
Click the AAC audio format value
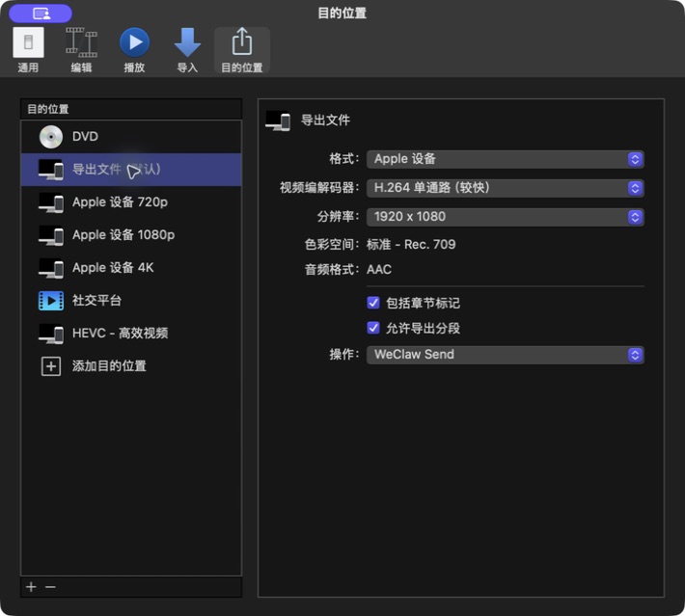coord(379,269)
